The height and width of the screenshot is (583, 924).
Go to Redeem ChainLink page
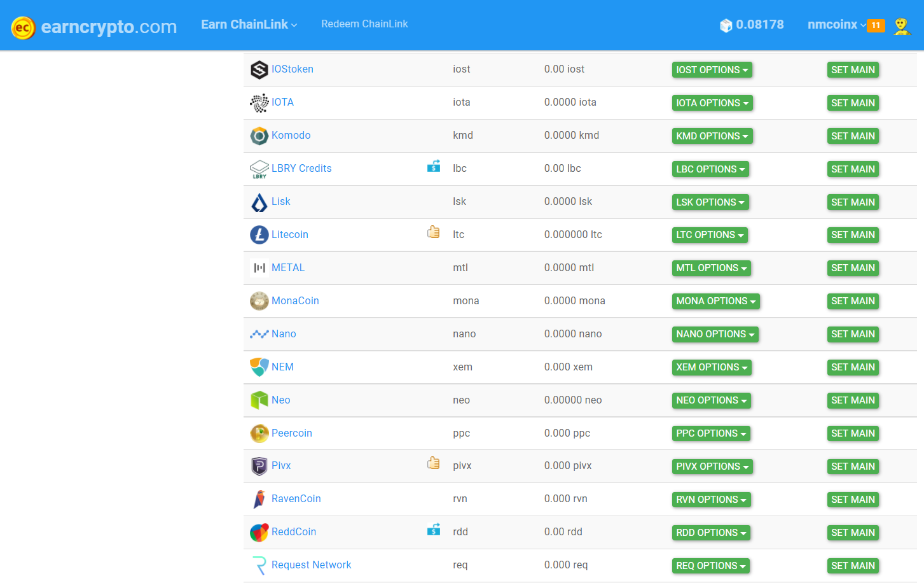tap(364, 24)
